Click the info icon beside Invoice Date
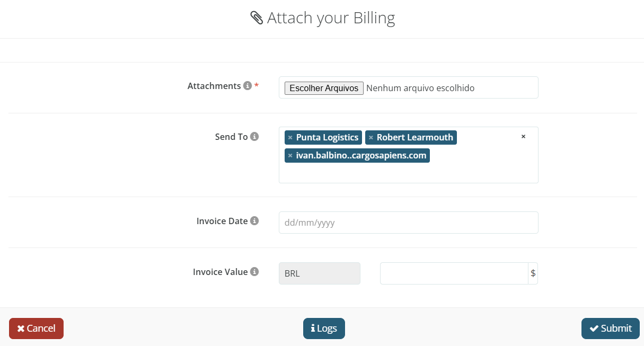Screen dimensions: 644x346 254,221
